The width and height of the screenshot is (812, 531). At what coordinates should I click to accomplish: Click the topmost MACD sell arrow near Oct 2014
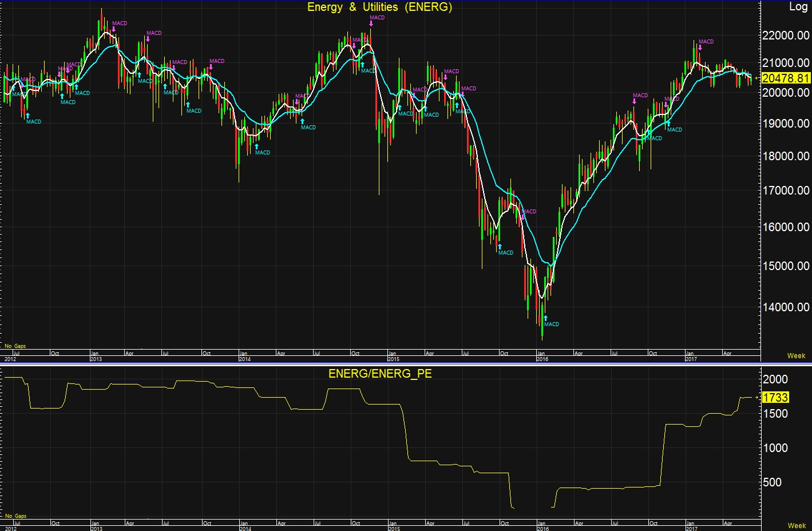click(x=371, y=24)
